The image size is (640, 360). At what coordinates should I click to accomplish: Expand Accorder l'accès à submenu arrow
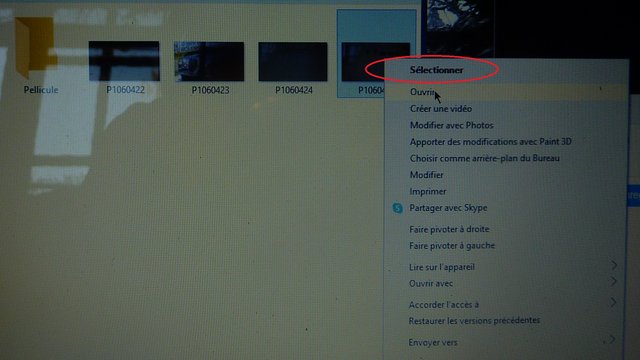point(613,302)
